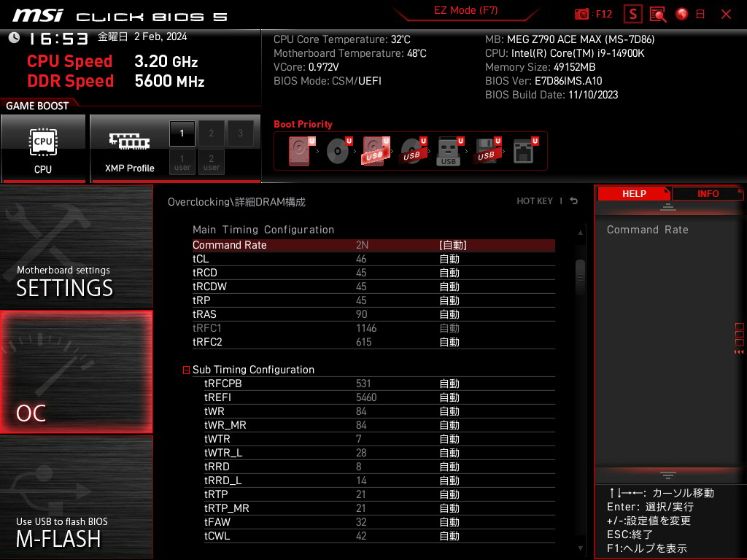Select the optical disc boot device icon
The image size is (747, 560).
[338, 151]
